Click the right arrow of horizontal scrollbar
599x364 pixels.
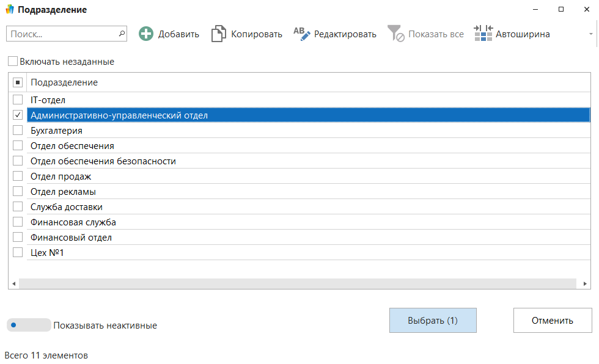click(x=586, y=284)
